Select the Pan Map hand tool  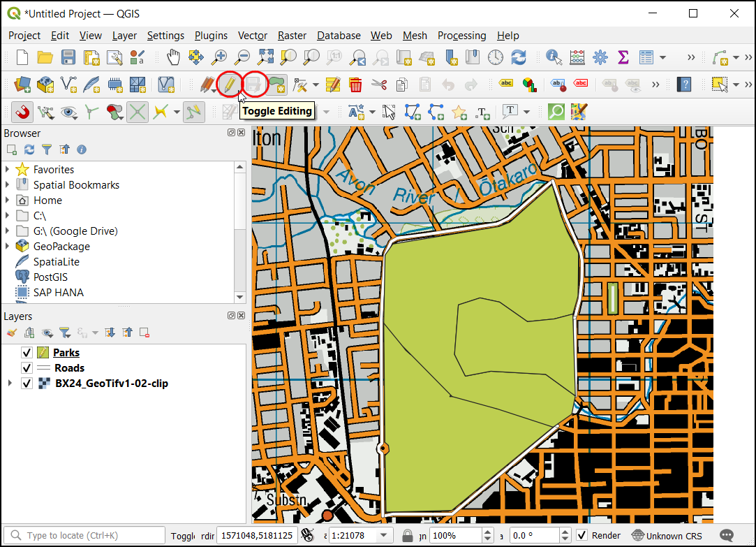point(173,57)
